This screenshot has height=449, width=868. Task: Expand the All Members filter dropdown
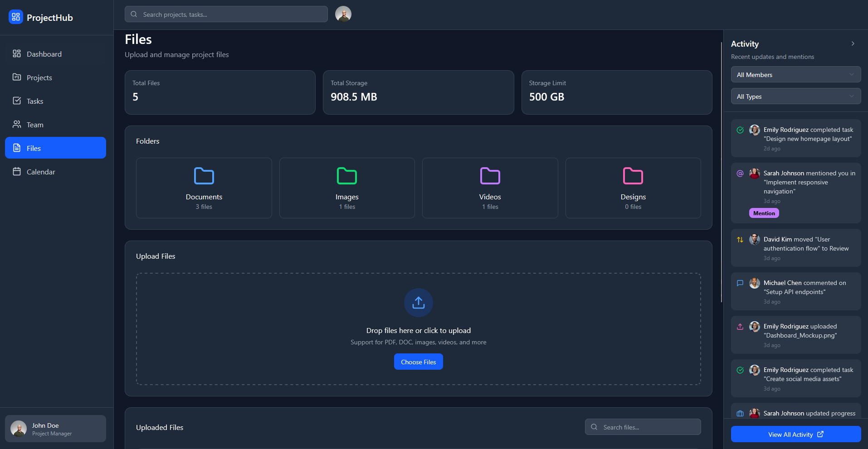(x=795, y=75)
